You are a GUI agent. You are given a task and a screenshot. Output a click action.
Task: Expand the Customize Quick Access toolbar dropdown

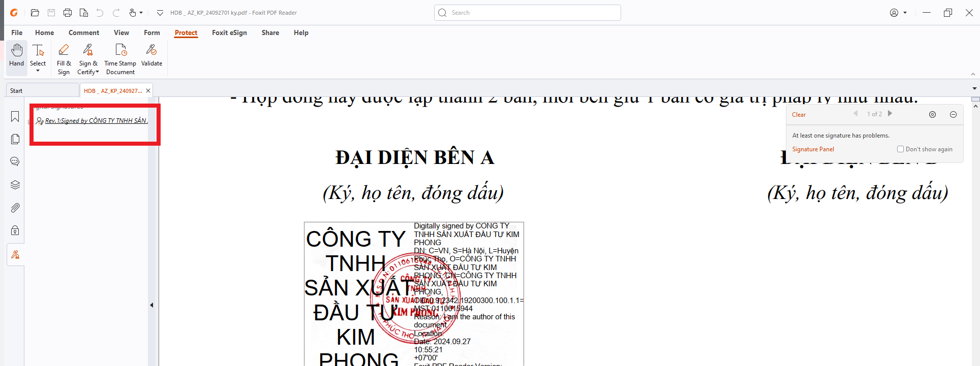point(160,13)
